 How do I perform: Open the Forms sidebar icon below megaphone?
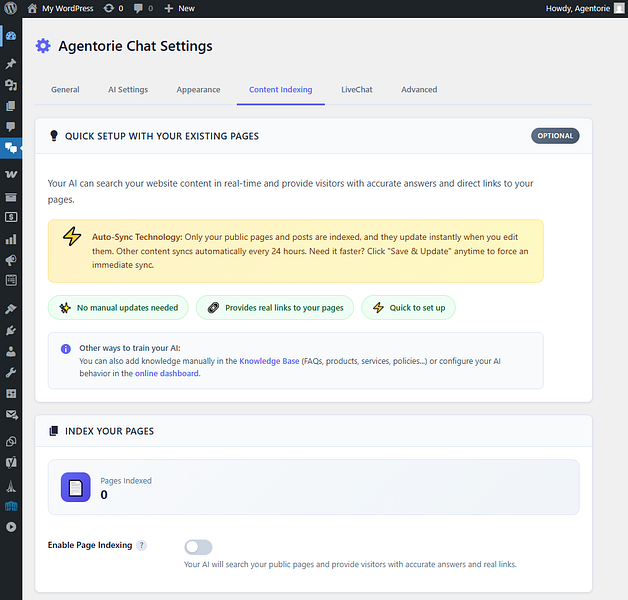click(11, 280)
